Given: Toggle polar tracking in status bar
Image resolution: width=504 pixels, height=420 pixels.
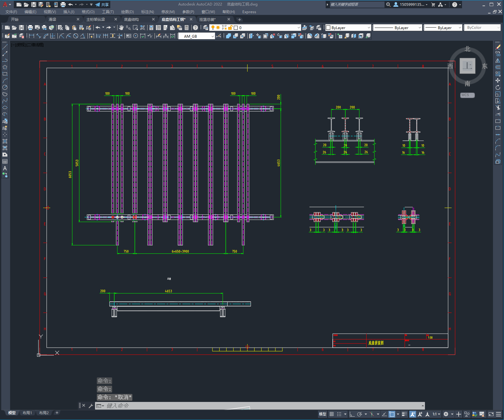Looking at the screenshot, I should 360,414.
